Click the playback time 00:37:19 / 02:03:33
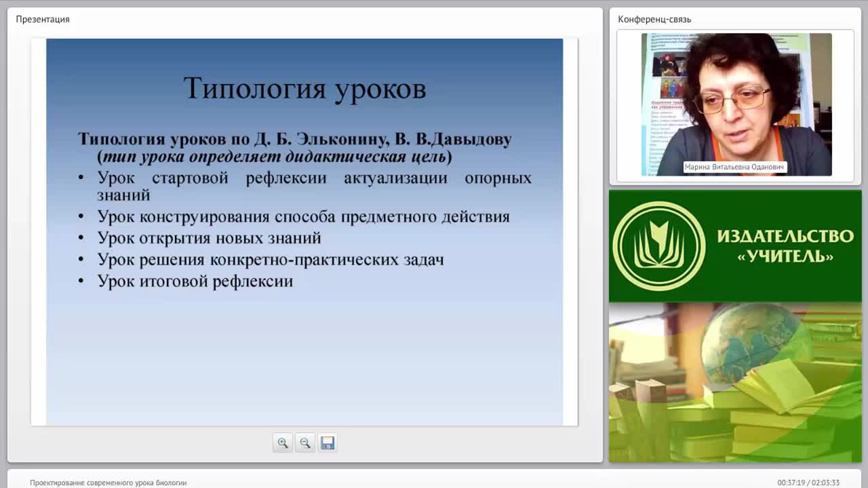Screen dimensions: 868x488 pyautogui.click(x=808, y=483)
